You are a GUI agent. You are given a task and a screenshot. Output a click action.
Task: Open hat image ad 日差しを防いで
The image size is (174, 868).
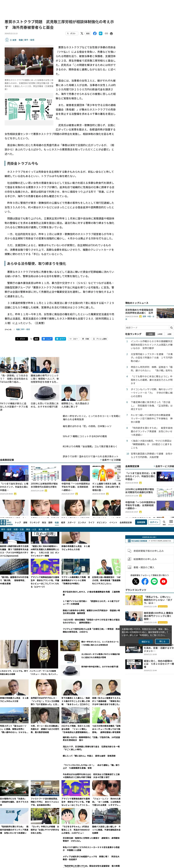[45, 393]
